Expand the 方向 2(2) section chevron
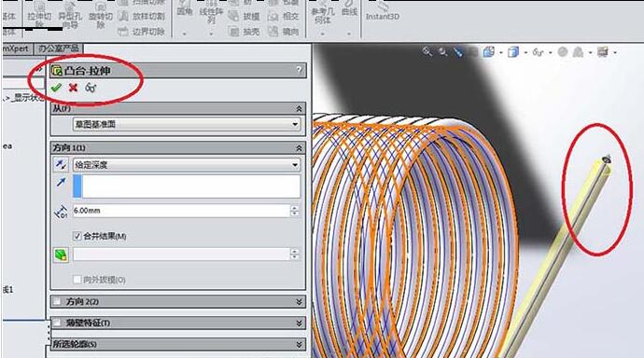Image resolution: width=644 pixels, height=358 pixels. click(299, 302)
